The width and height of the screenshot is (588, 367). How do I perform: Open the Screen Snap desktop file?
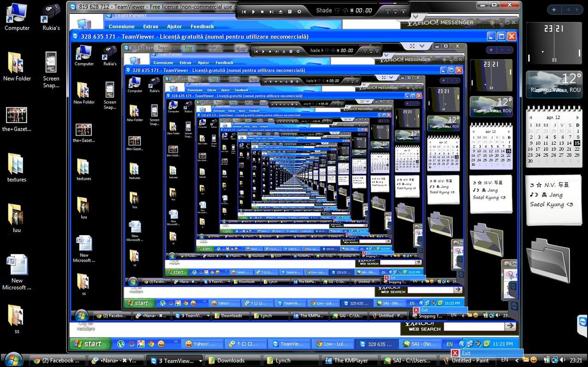(51, 70)
